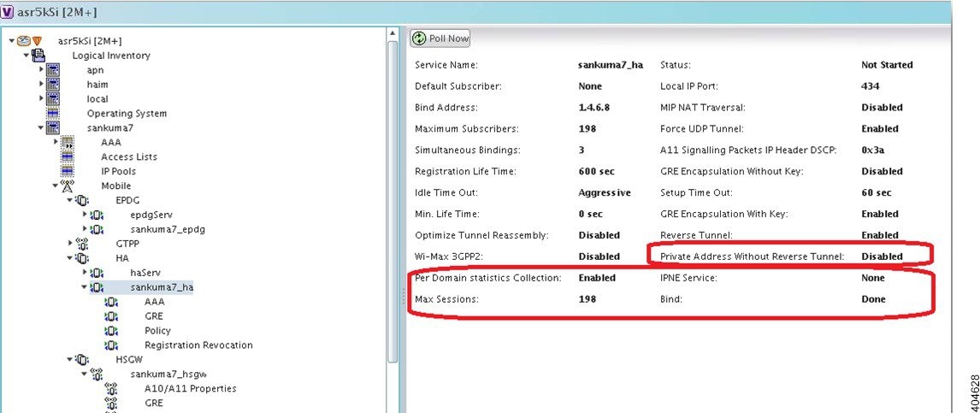Select Access Lists in the tree

pos(129,156)
